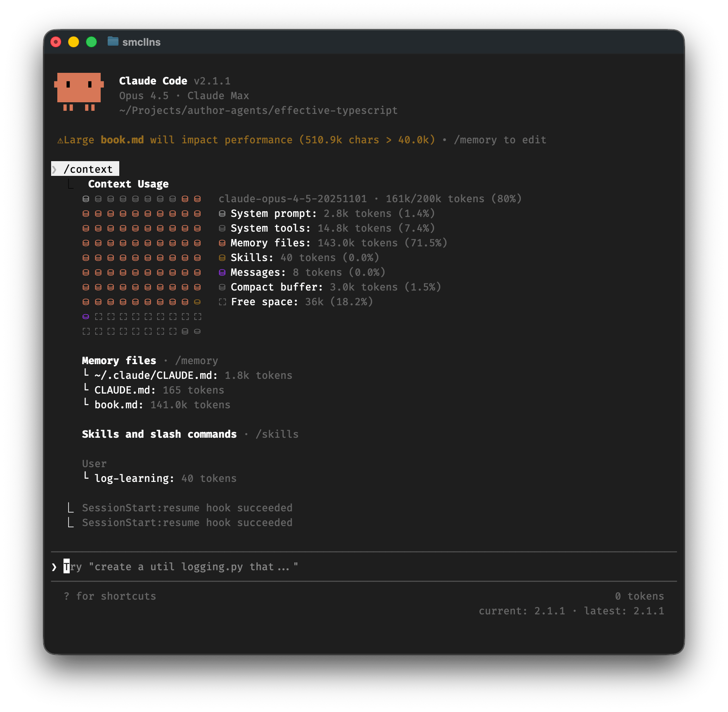Click the Compact buffer legend icon
728x712 pixels.
click(222, 287)
